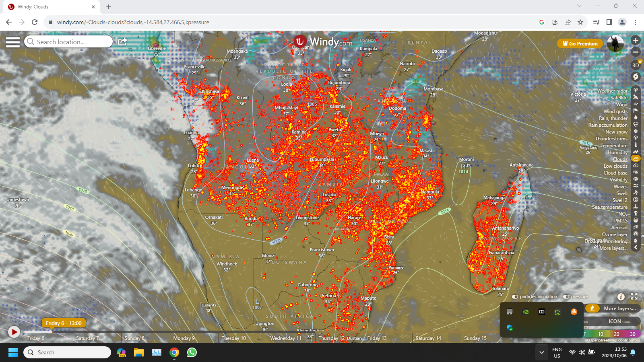Screen dimensions: 644x362
Task: Toggle particles animation switch
Action: [515, 297]
